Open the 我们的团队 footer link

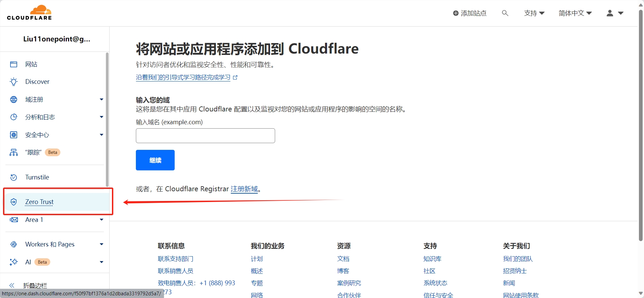coord(518,259)
